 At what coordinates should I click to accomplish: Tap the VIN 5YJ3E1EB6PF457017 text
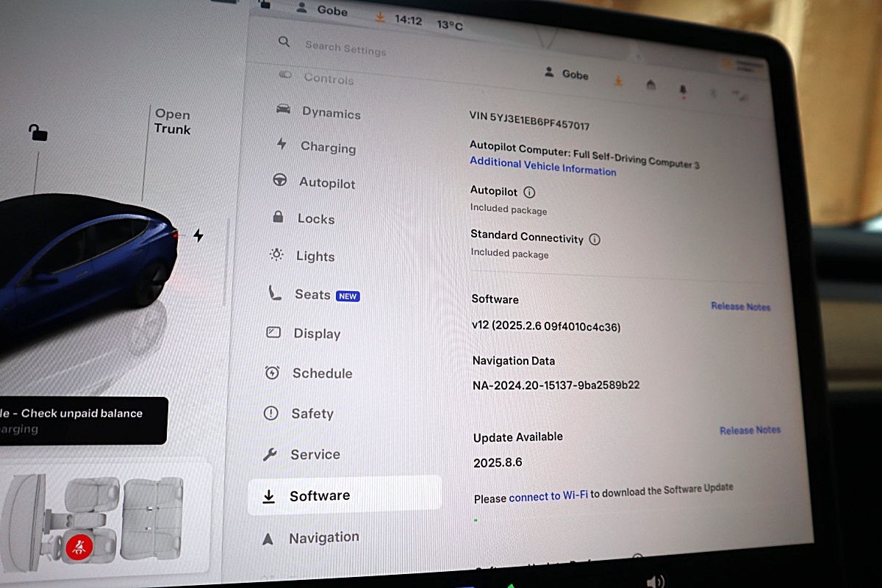529,121
